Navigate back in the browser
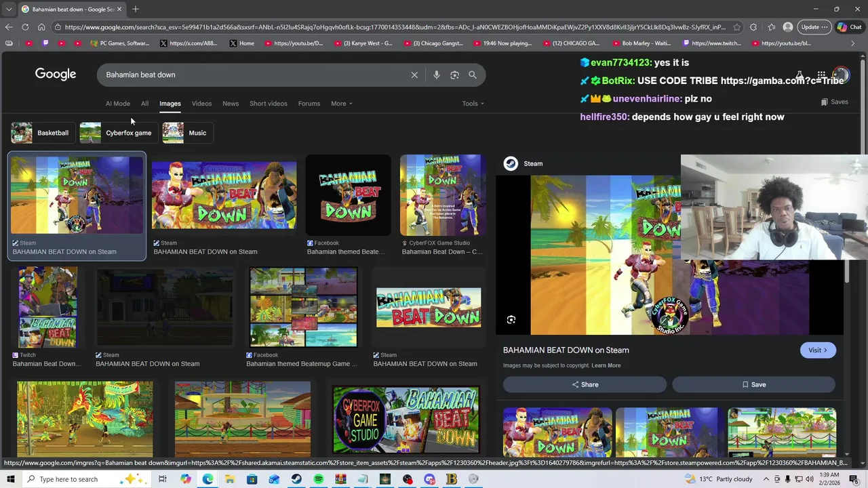 click(x=8, y=27)
